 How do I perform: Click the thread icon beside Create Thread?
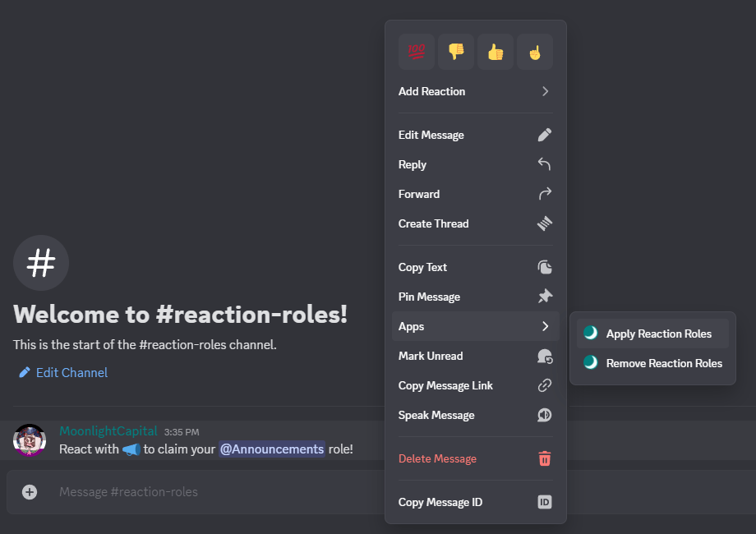click(x=544, y=223)
